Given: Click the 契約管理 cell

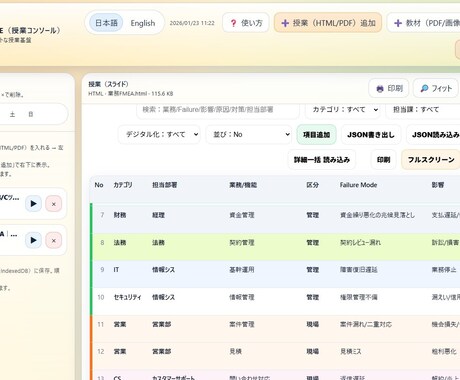Looking at the screenshot, I should [x=242, y=243].
